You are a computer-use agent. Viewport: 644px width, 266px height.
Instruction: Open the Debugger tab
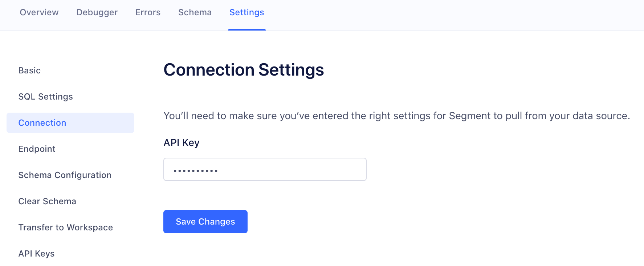coord(97,12)
